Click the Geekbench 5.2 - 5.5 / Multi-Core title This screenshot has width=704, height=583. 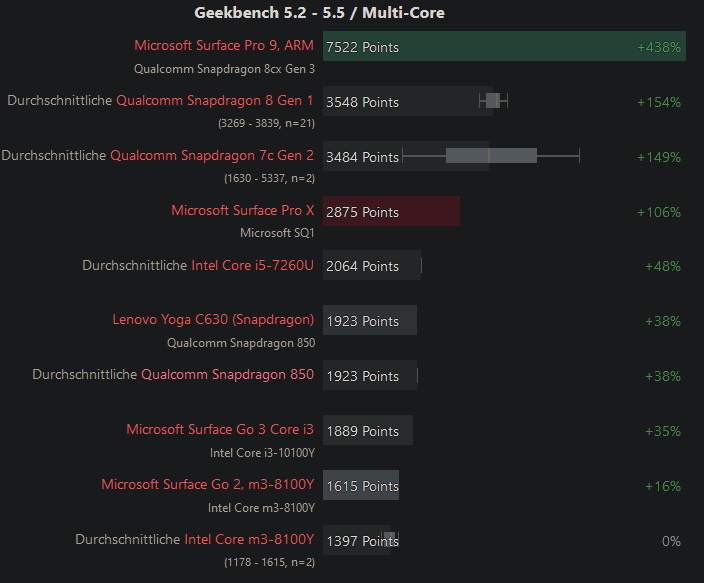click(319, 13)
